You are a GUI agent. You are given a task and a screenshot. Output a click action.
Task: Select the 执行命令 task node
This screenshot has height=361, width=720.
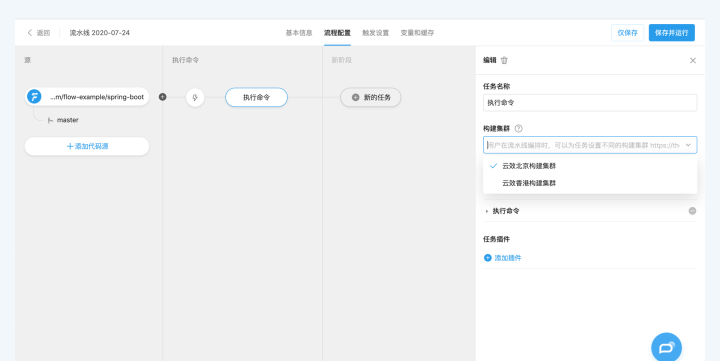click(x=256, y=97)
